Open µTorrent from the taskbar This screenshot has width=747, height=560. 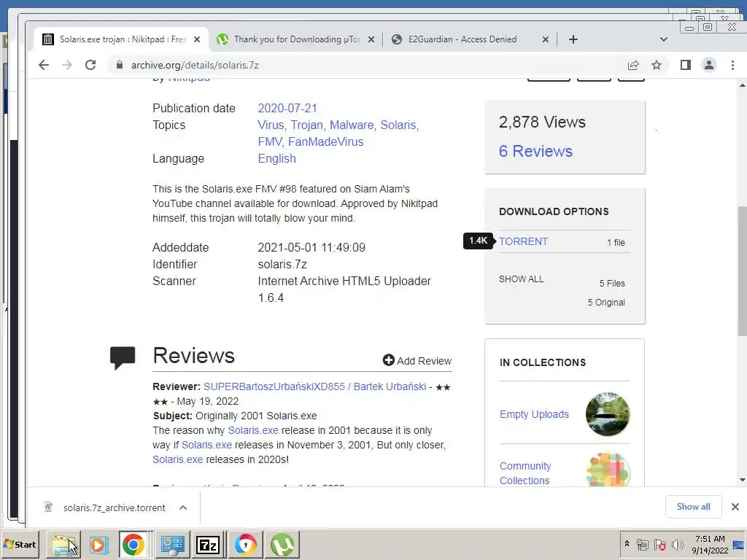[x=282, y=544]
